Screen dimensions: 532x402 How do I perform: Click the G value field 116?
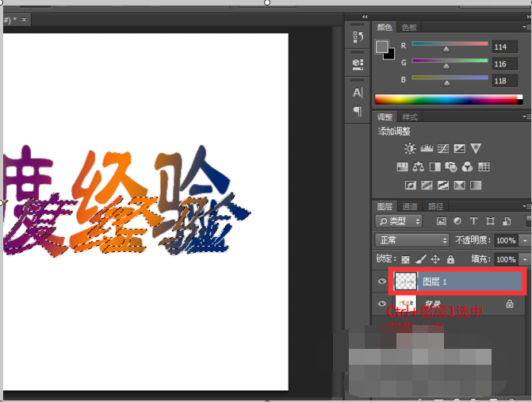click(505, 63)
